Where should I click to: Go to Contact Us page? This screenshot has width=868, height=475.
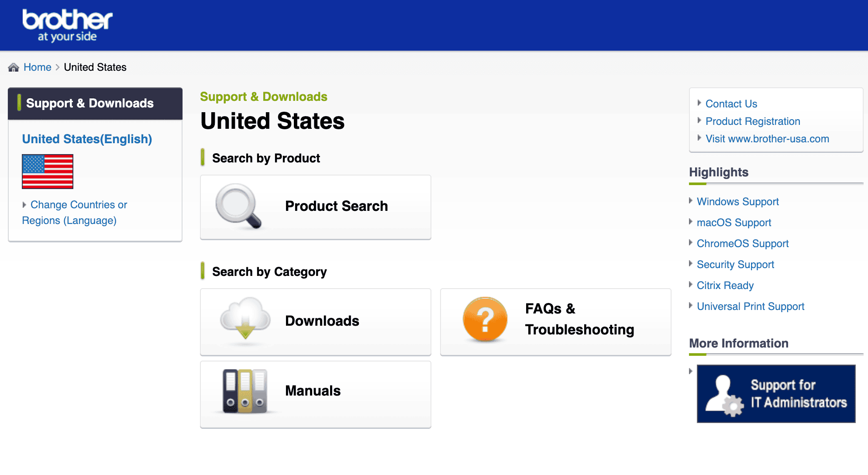731,104
